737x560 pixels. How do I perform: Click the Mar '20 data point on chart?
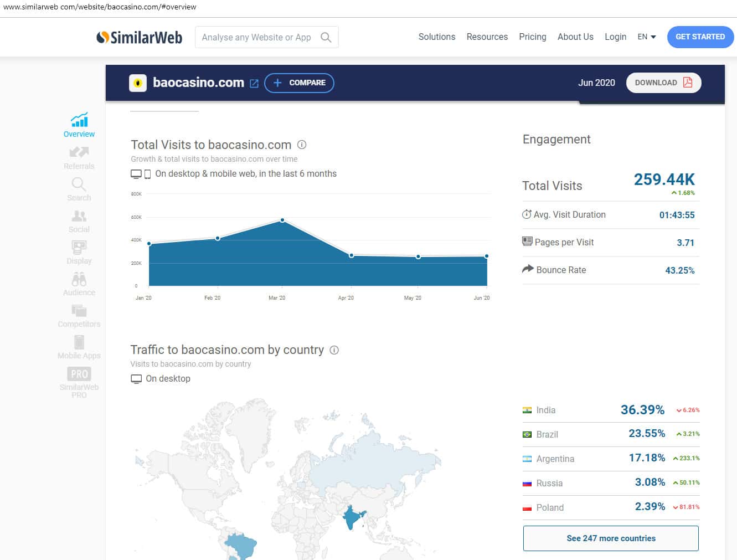tap(282, 220)
